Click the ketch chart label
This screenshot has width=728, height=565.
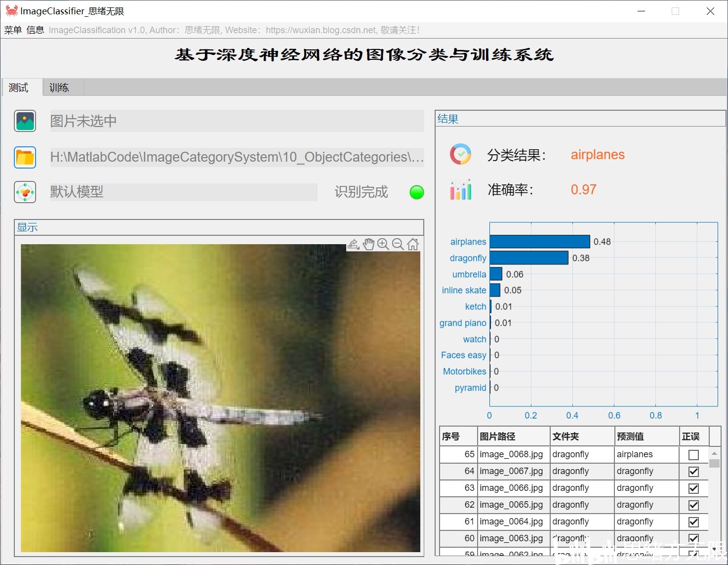pyautogui.click(x=476, y=306)
